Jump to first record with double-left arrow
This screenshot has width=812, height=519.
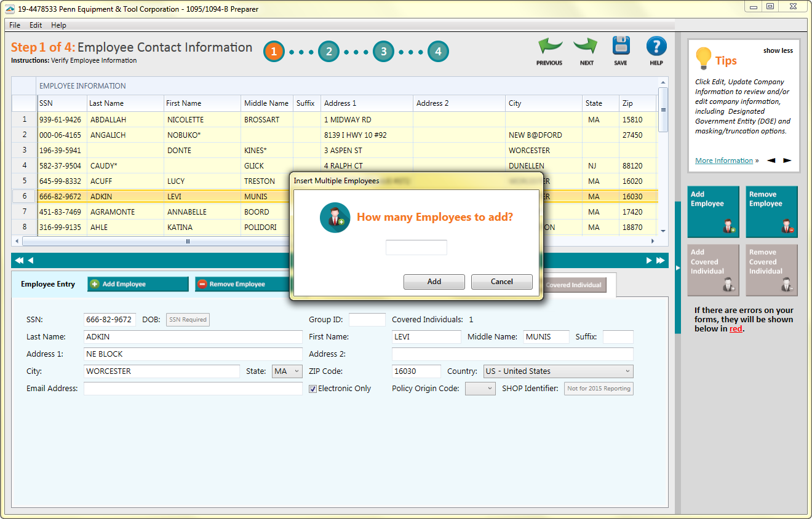pyautogui.click(x=18, y=260)
